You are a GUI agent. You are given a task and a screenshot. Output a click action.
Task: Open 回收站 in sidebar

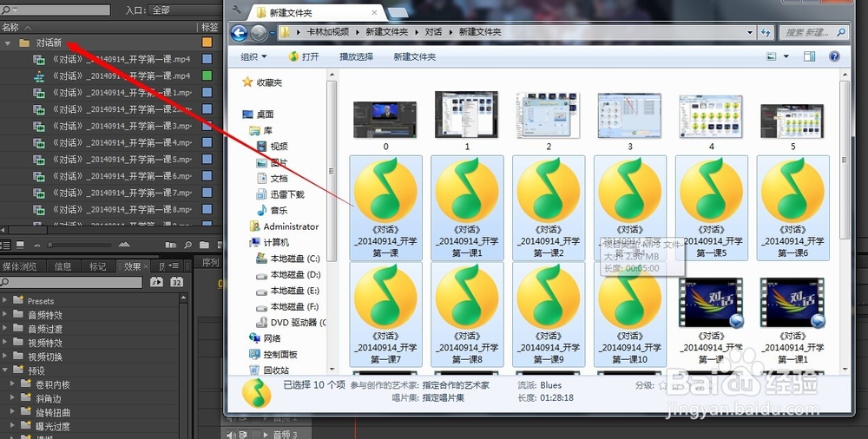click(x=270, y=370)
